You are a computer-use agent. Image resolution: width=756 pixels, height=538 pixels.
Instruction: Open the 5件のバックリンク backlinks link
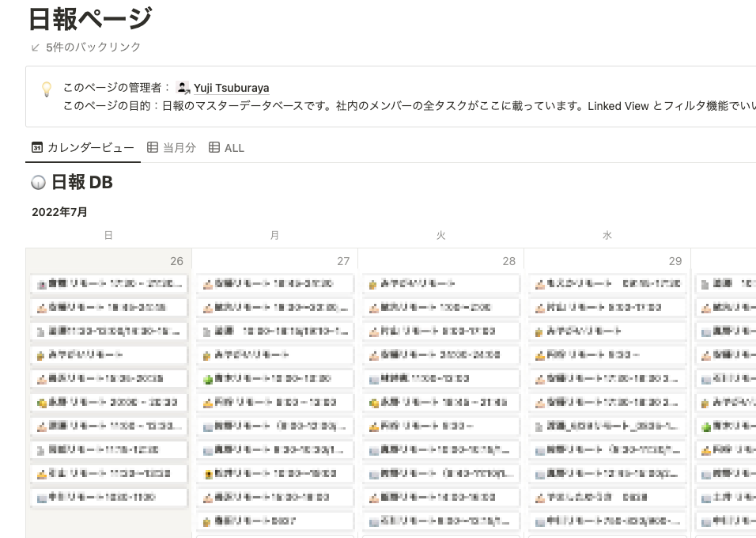click(x=93, y=47)
